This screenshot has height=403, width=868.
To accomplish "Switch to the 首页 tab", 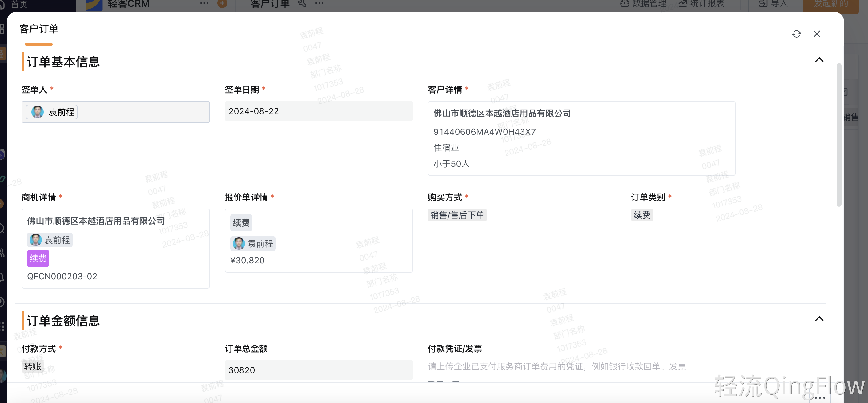I will coord(18,4).
